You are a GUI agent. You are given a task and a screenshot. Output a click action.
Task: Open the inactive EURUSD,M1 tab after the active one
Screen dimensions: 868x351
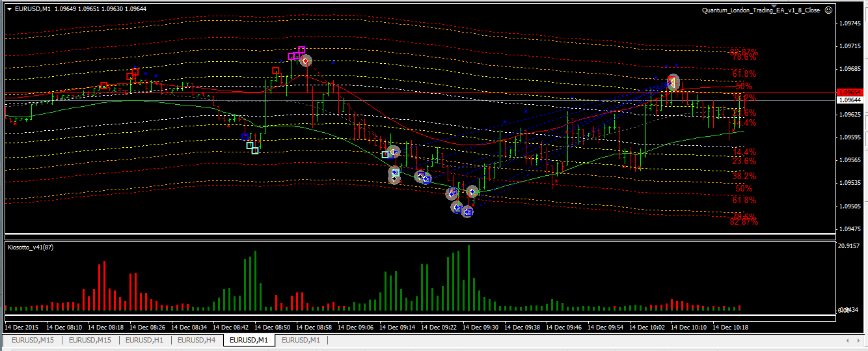[x=301, y=340]
